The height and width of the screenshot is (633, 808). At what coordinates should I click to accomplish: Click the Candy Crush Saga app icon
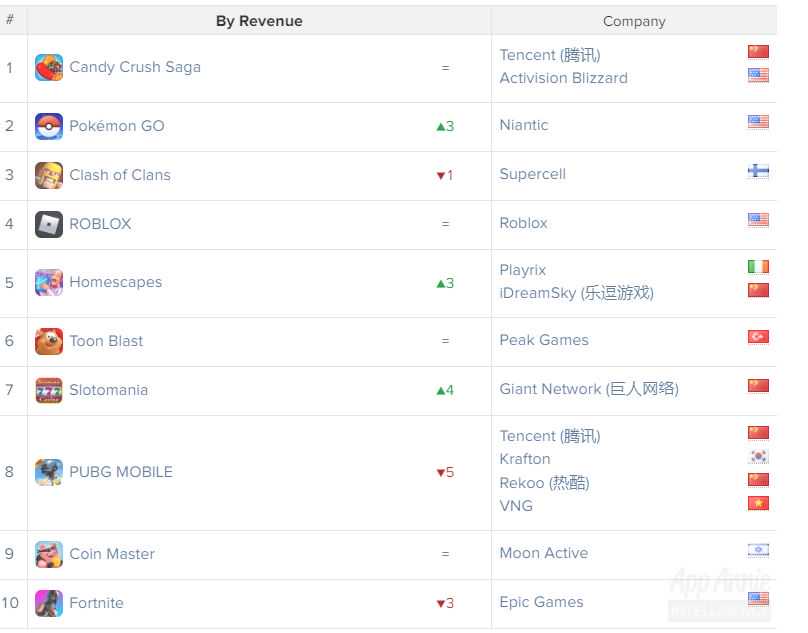tap(49, 68)
